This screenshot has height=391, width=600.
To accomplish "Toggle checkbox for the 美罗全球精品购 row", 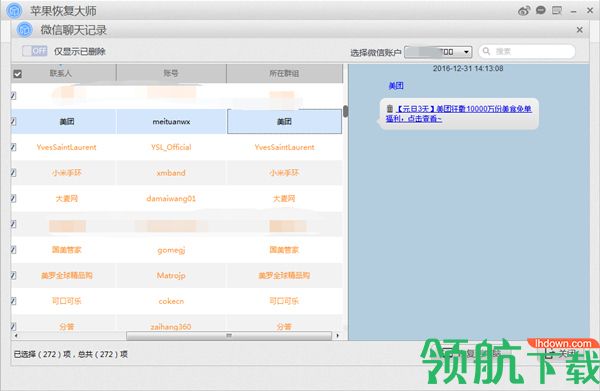I will [x=13, y=275].
